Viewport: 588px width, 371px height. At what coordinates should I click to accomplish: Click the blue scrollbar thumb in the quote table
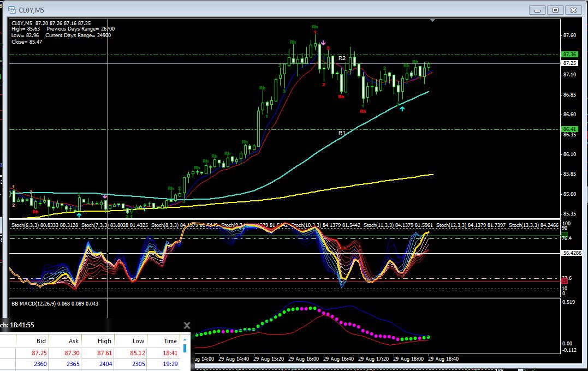click(185, 349)
